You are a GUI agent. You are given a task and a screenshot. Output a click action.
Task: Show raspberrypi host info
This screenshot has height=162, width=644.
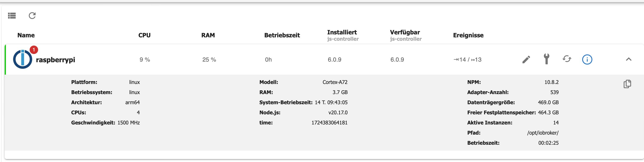[x=587, y=59]
